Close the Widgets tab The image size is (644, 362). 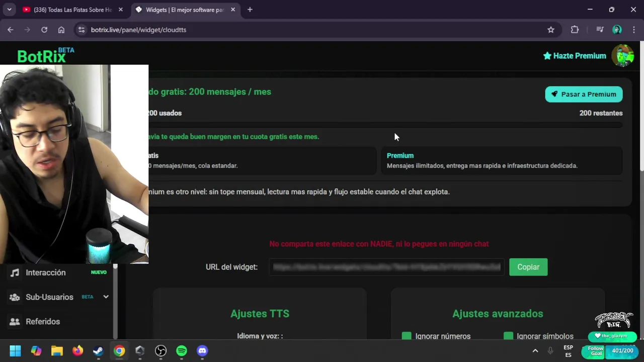233,10
